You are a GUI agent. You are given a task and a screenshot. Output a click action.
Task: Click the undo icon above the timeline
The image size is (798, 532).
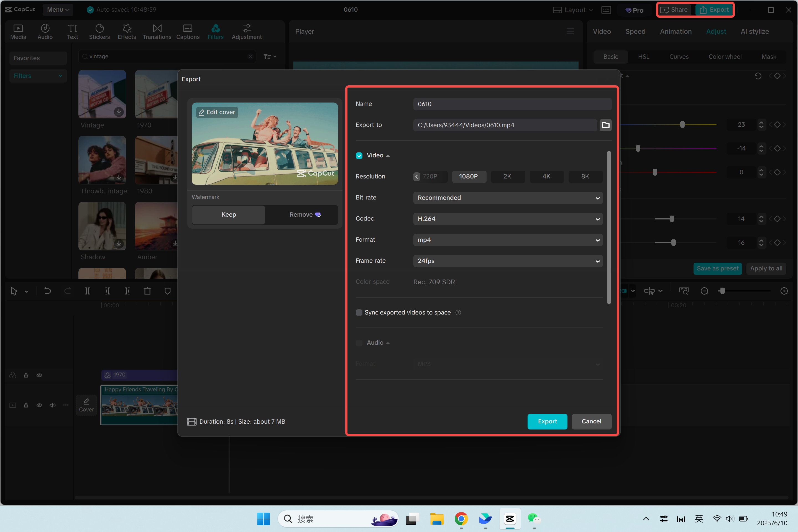[47, 291]
